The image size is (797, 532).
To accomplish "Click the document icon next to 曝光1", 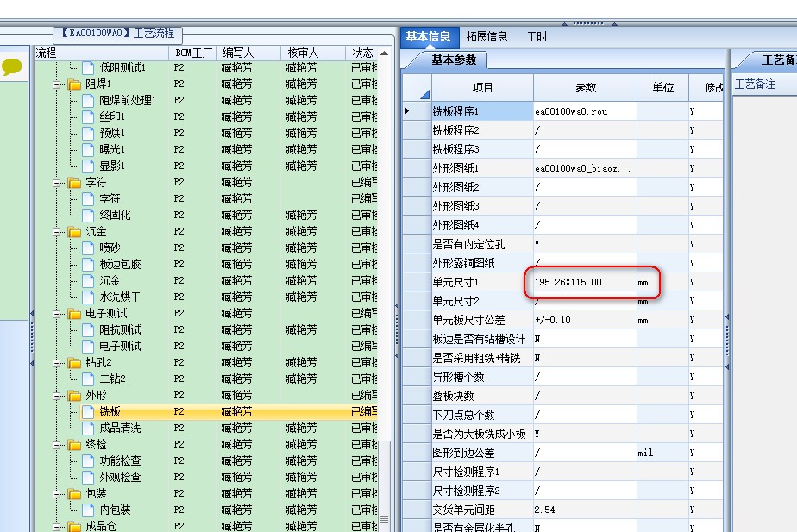I will click(88, 149).
